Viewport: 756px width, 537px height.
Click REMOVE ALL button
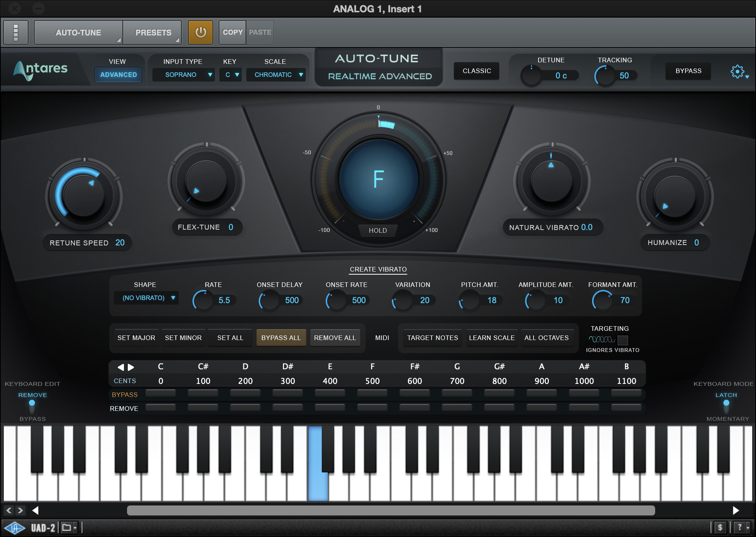click(x=335, y=338)
